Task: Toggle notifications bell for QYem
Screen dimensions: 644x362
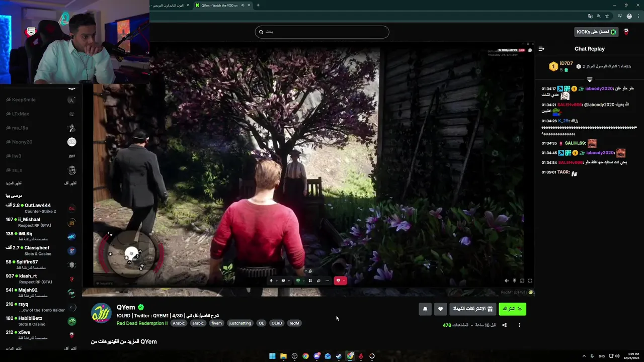Action: (x=425, y=309)
